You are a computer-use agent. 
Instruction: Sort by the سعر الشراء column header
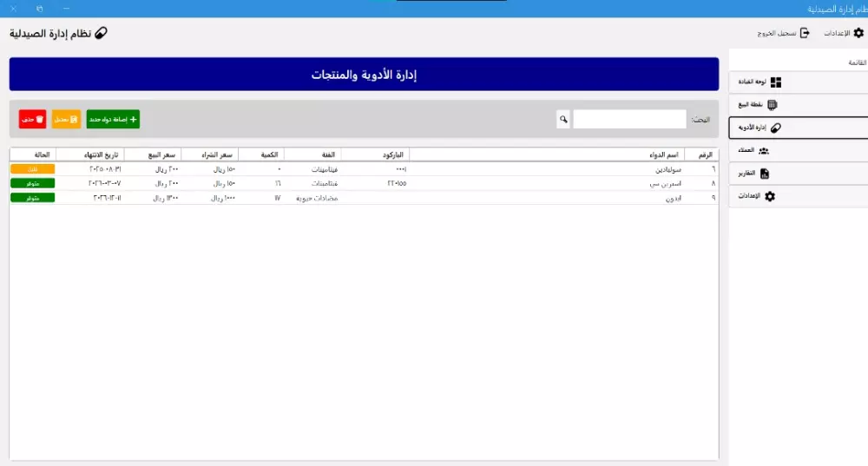210,155
